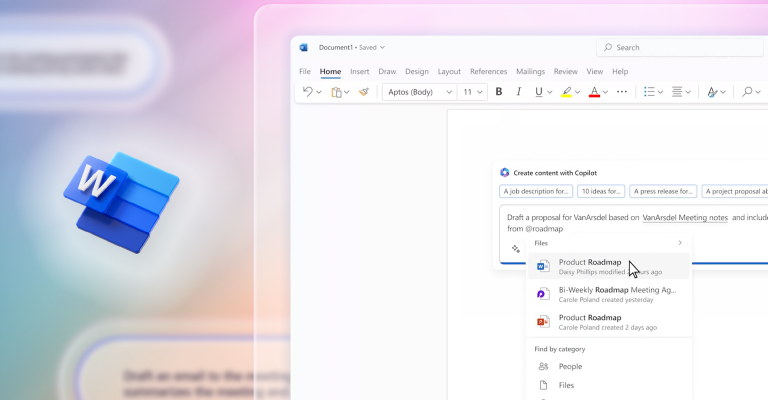
Task: Click the Paste clipboard icon
Action: click(336, 92)
